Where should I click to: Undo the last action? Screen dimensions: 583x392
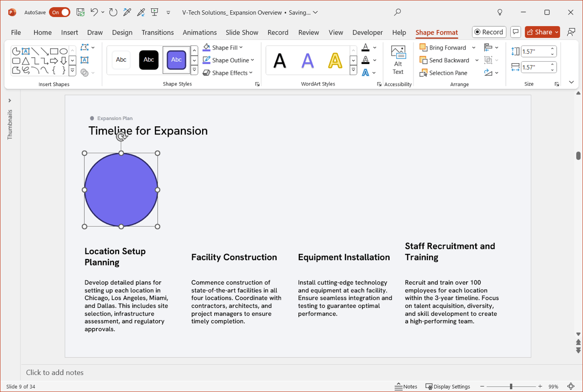[94, 12]
